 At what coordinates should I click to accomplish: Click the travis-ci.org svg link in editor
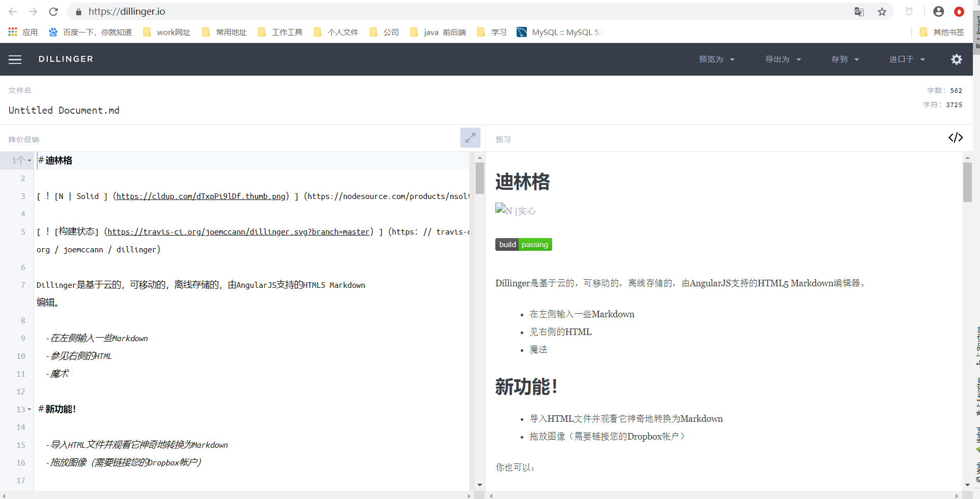[239, 232]
